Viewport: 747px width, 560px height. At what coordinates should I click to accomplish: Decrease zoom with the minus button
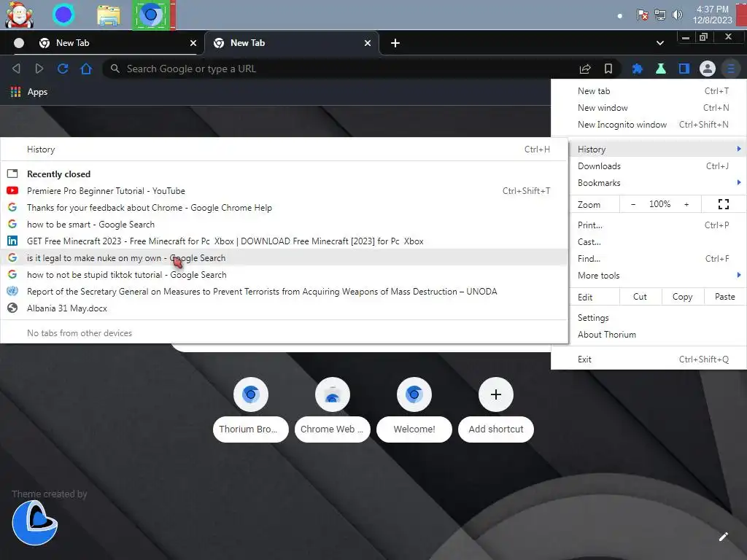tap(632, 204)
